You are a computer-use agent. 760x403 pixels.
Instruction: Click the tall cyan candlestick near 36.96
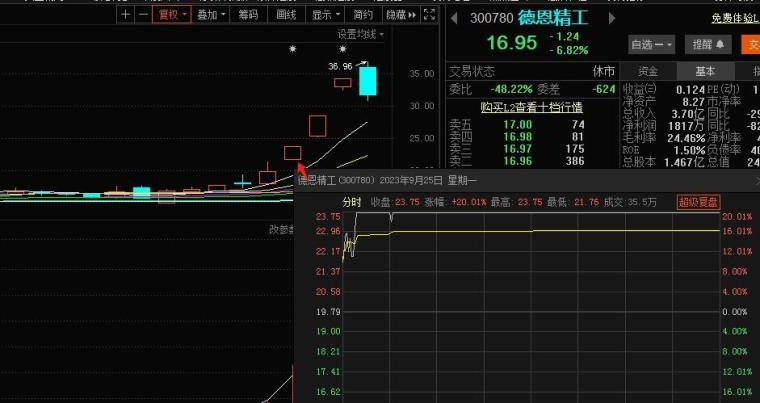pos(368,81)
